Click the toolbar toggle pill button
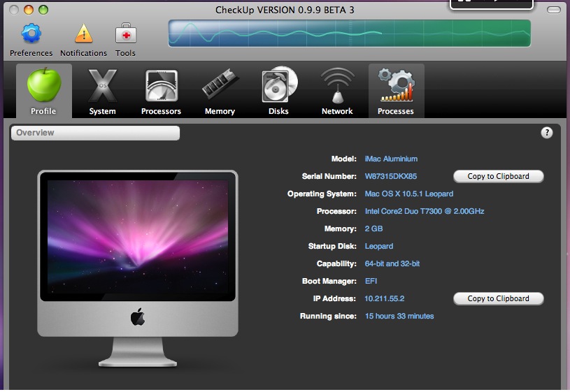The width and height of the screenshot is (570, 392). pyautogui.click(x=554, y=10)
